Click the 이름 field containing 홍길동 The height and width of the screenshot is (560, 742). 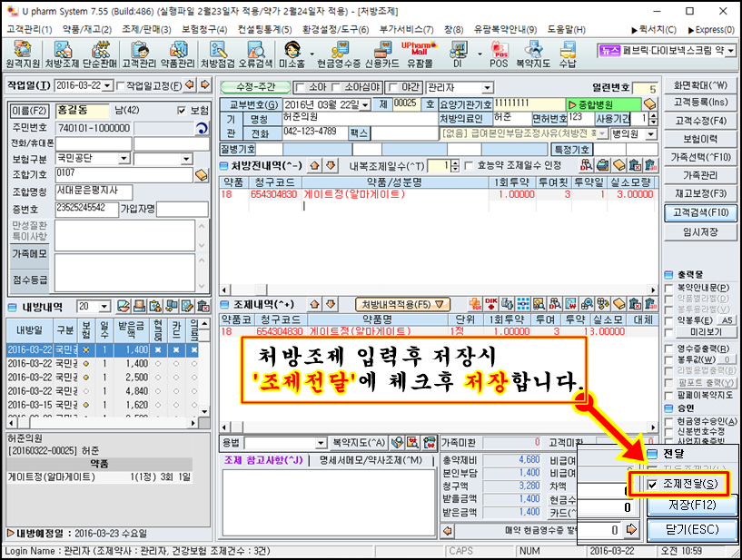82,110
